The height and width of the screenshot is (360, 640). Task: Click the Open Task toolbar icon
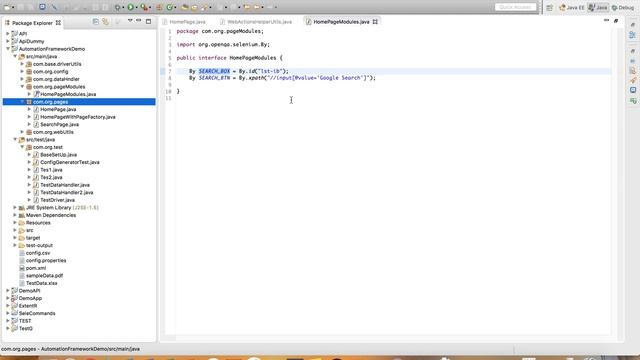click(194, 7)
